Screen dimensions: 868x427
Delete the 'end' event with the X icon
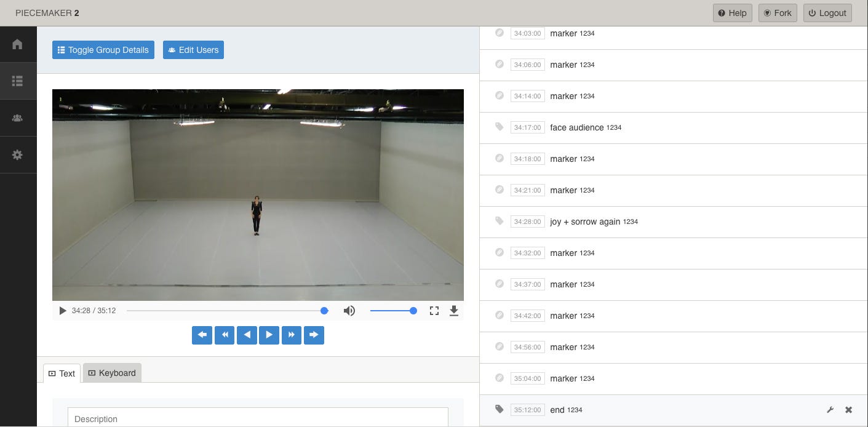849,410
